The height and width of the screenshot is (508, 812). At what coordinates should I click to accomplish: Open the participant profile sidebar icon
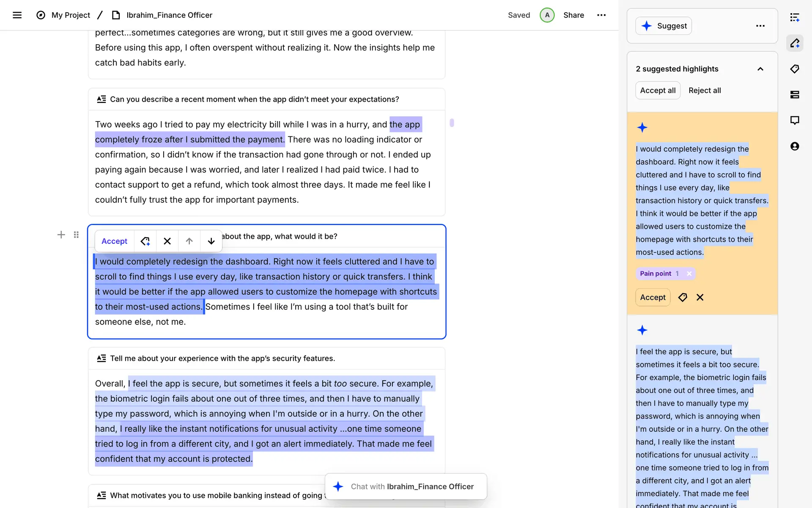point(795,146)
